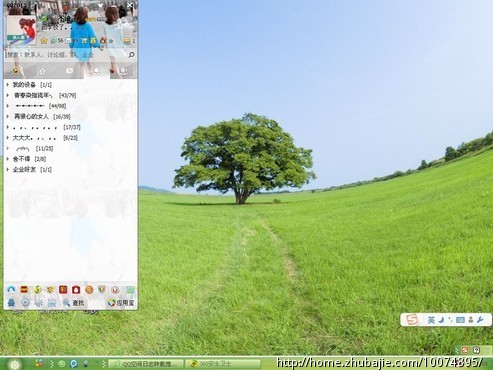Toggle the moon punctuation mode on input bar
The image size is (493, 370).
tap(441, 320)
